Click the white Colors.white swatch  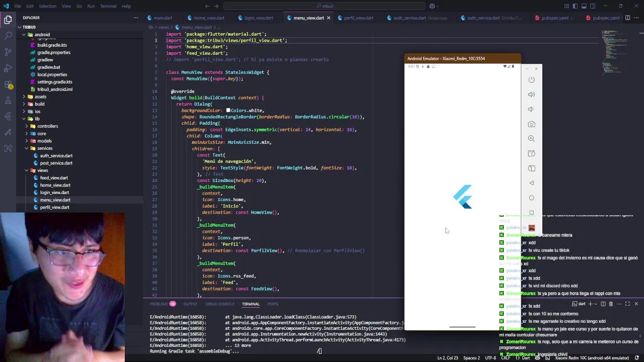228,110
